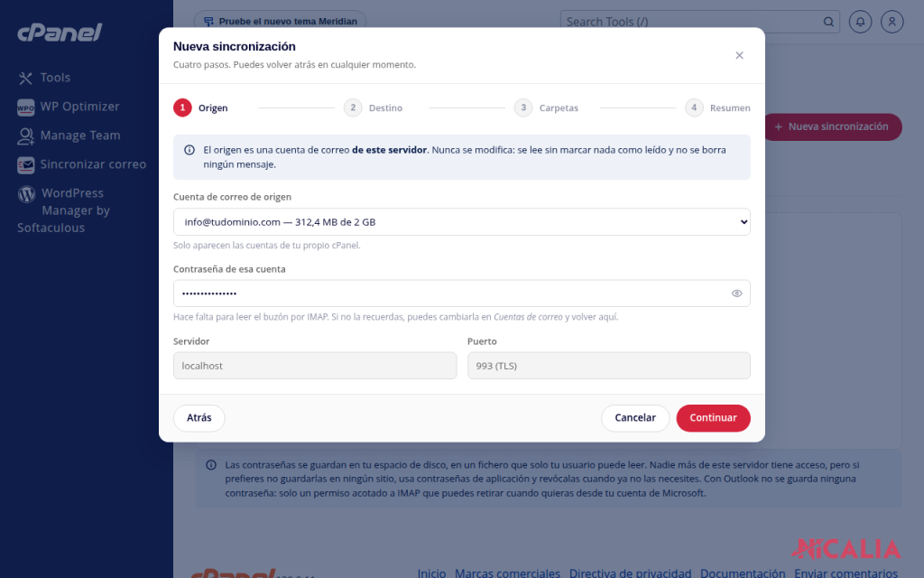Open WP Optimizer in the sidebar menu
The width and height of the screenshot is (924, 578).
(79, 107)
